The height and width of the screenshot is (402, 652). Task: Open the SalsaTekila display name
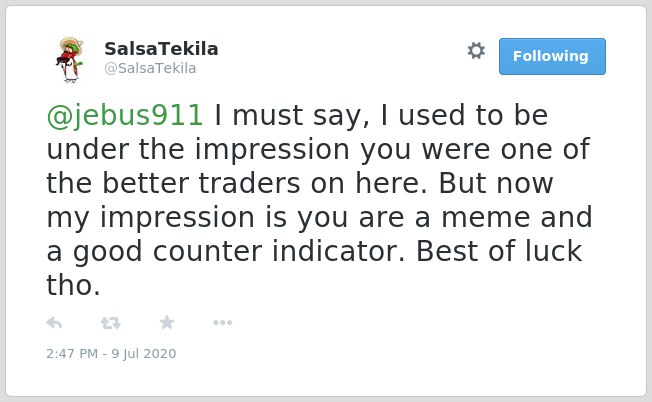pos(161,49)
